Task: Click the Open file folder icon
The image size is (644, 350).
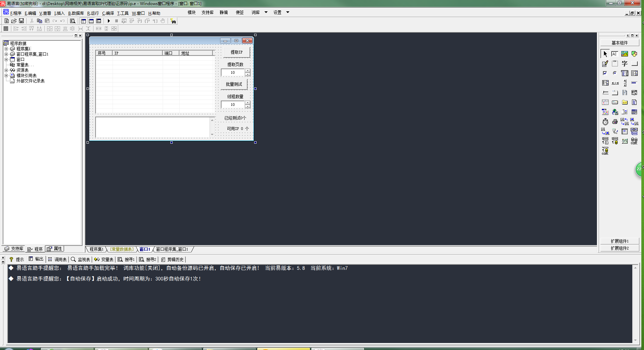Action: (x=14, y=21)
